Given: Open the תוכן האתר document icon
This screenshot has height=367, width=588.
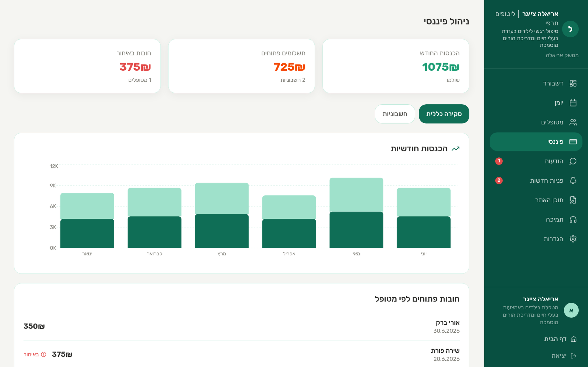Looking at the screenshot, I should [x=573, y=200].
